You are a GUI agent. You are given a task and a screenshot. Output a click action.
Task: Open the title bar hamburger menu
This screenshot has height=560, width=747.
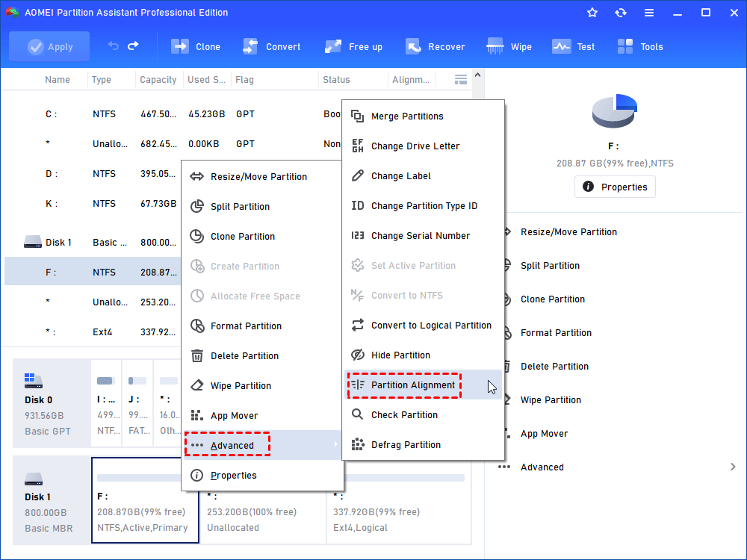point(648,13)
